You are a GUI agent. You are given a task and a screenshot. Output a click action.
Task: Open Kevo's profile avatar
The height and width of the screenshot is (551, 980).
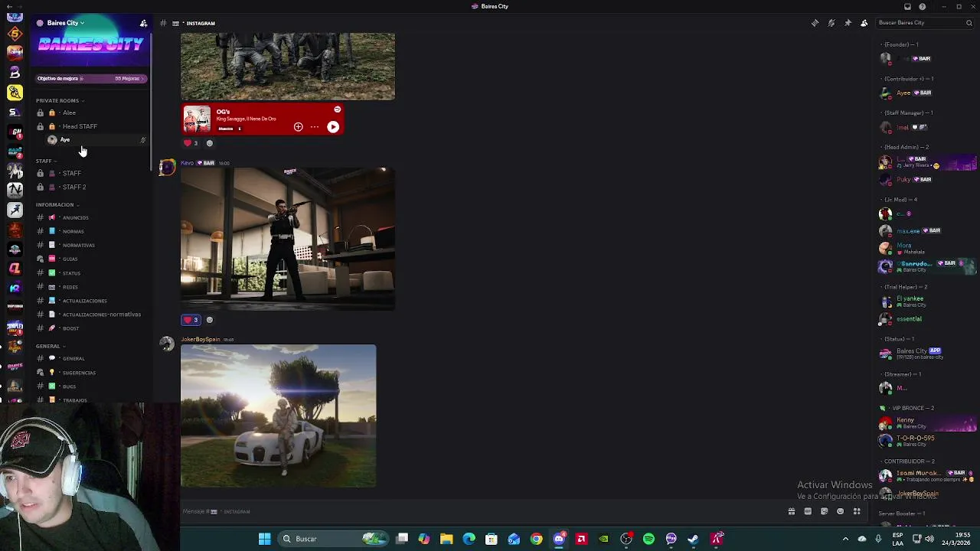166,168
